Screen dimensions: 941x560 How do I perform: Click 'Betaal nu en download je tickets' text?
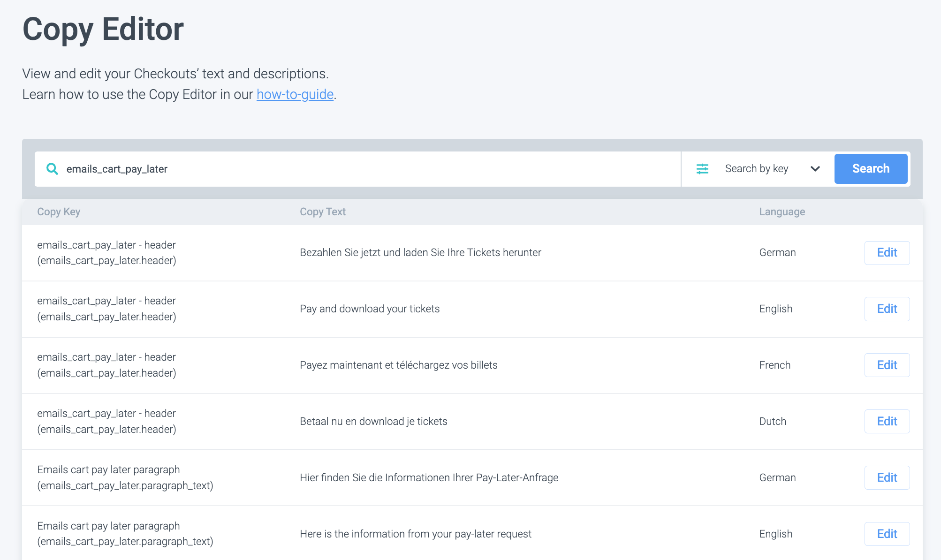tap(373, 422)
